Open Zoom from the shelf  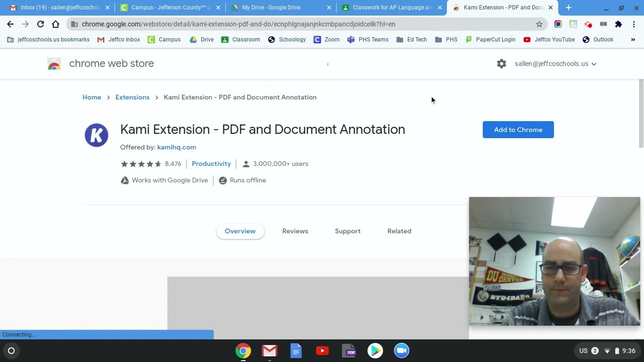401,351
